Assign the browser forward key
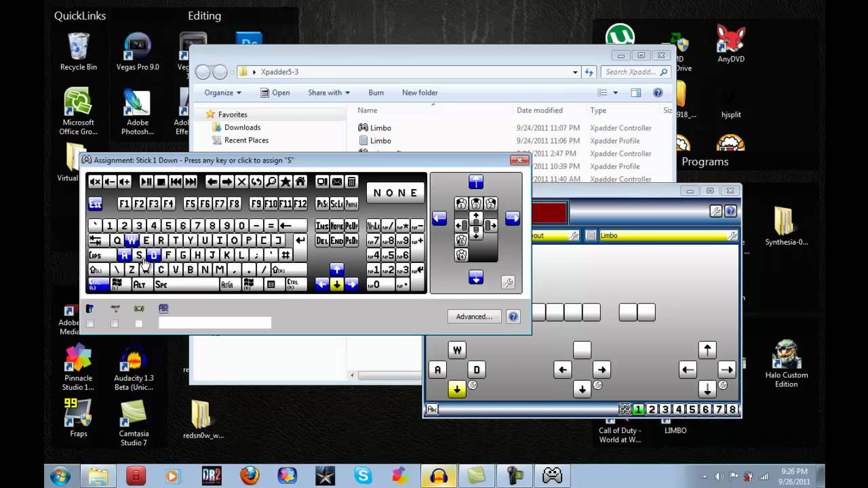Viewport: 868px width, 488px height. pos(227,182)
